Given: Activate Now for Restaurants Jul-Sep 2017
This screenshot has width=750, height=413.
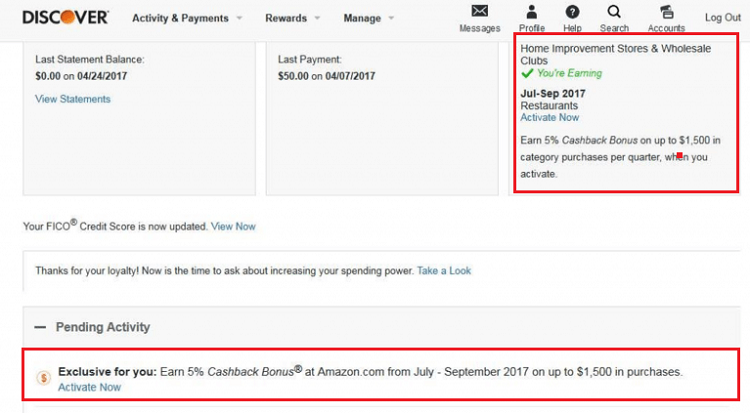Looking at the screenshot, I should (x=550, y=118).
